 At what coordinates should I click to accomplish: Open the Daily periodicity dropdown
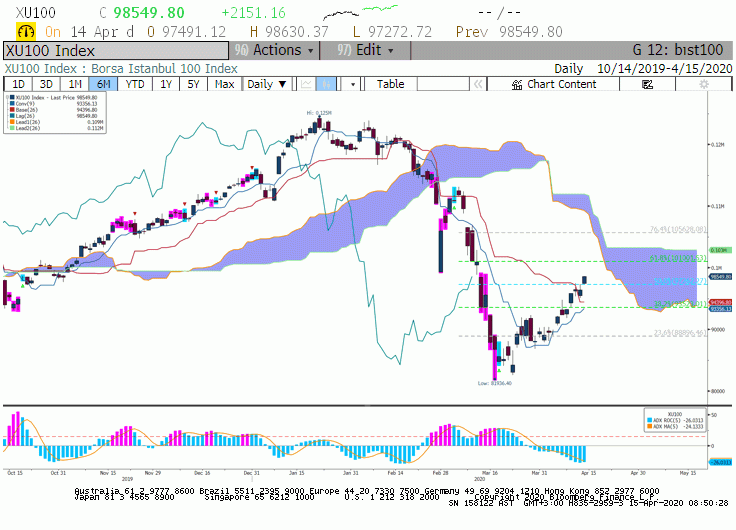(x=267, y=84)
